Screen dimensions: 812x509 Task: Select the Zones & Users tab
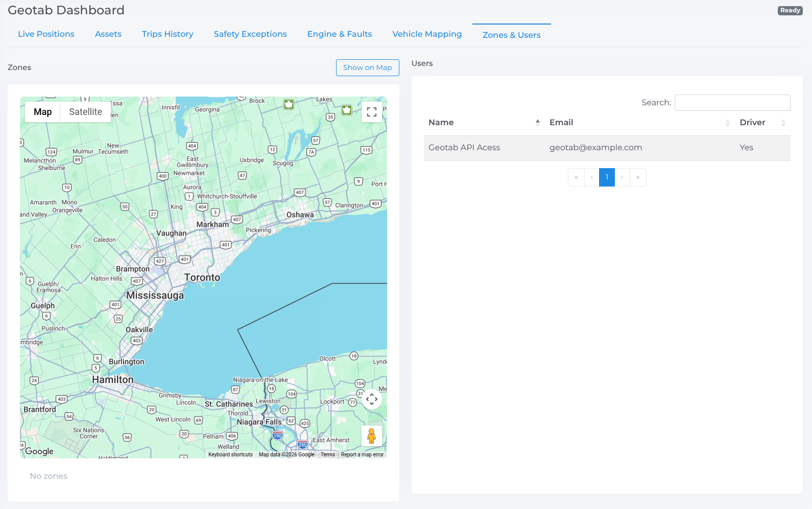(512, 35)
